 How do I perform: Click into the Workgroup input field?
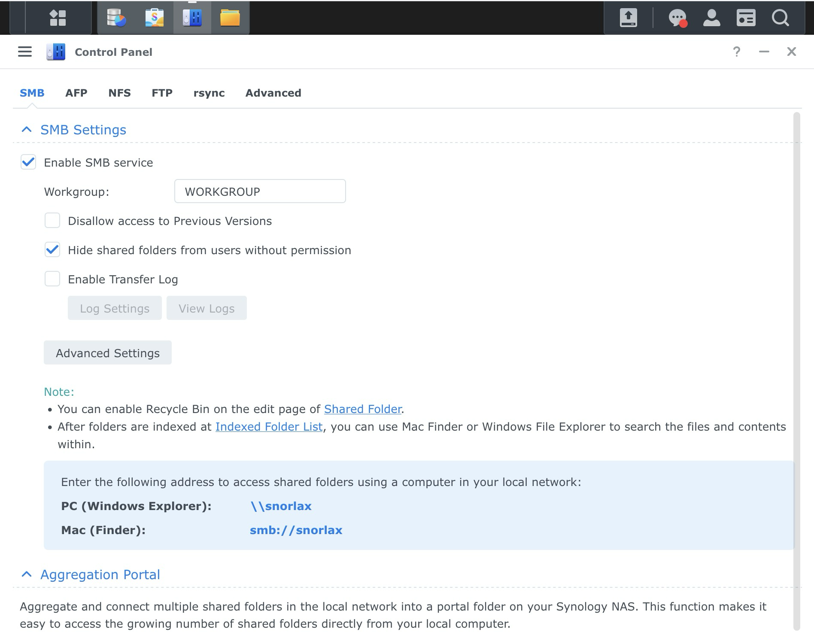[x=260, y=191]
